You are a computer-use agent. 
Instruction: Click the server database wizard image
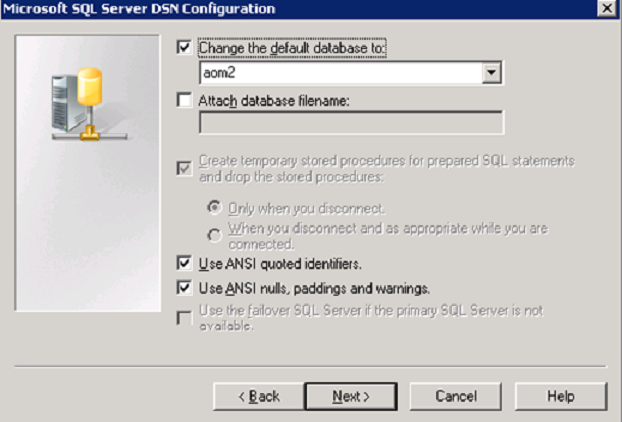click(x=88, y=173)
